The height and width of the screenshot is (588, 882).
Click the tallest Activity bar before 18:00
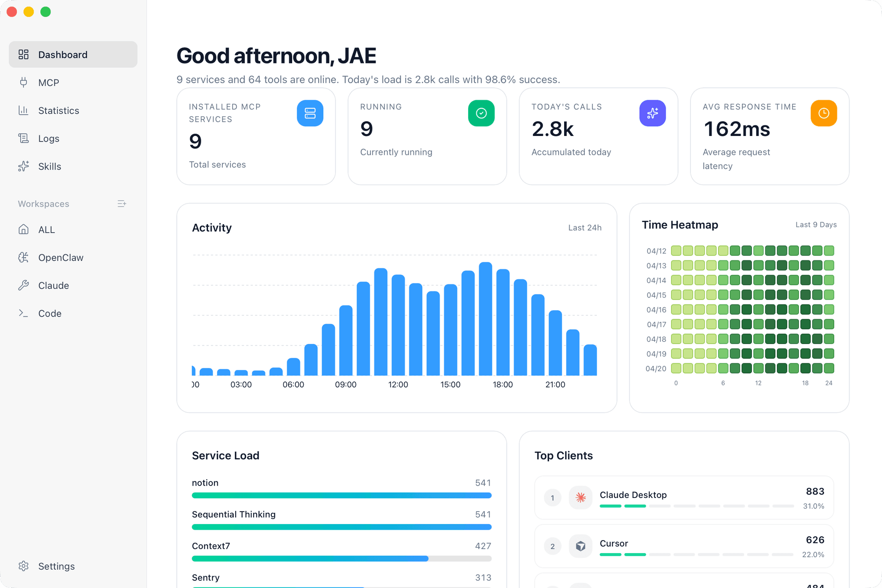(x=486, y=319)
